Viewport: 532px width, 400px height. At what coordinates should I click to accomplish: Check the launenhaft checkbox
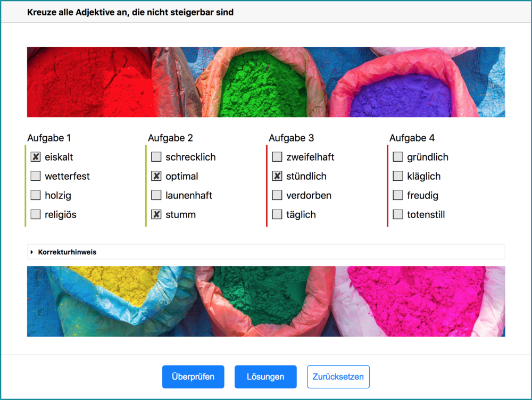[x=156, y=195]
